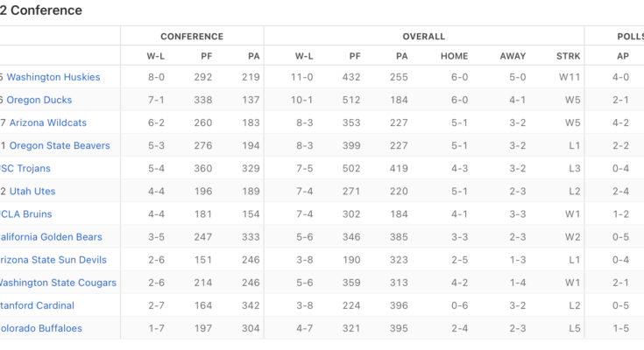Click the Colorado Buffaloes link

41,328
